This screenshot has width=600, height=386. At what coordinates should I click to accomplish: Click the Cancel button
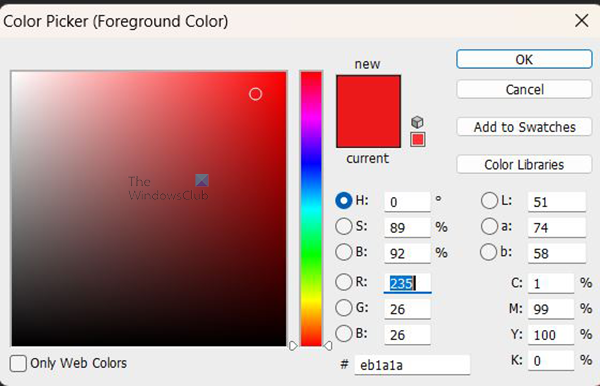click(x=524, y=90)
